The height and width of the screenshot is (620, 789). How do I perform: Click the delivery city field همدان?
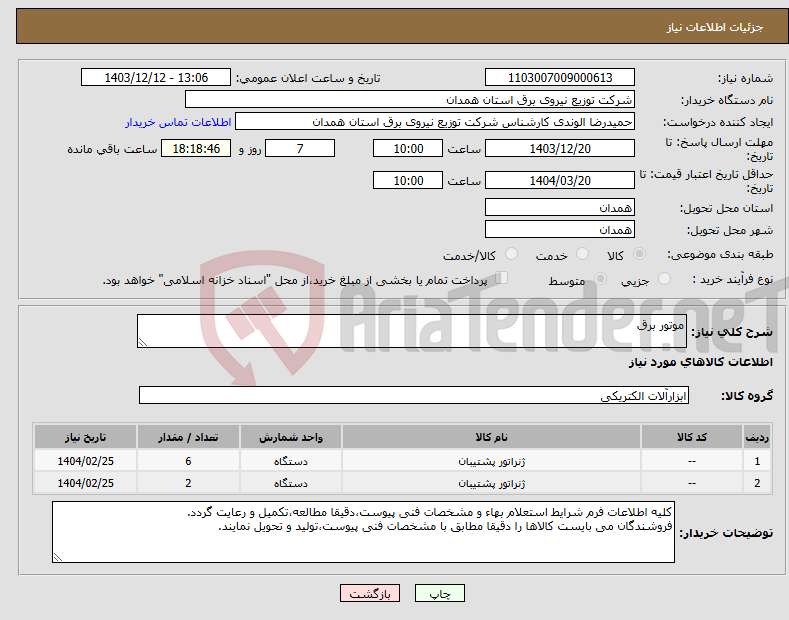(560, 229)
